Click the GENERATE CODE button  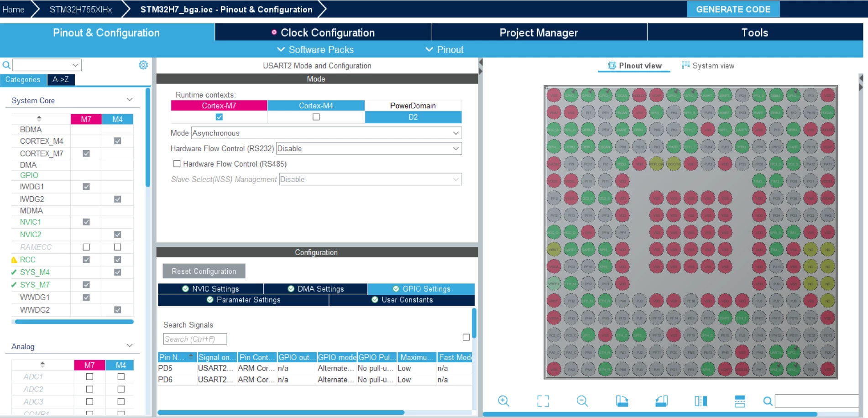[x=733, y=9]
